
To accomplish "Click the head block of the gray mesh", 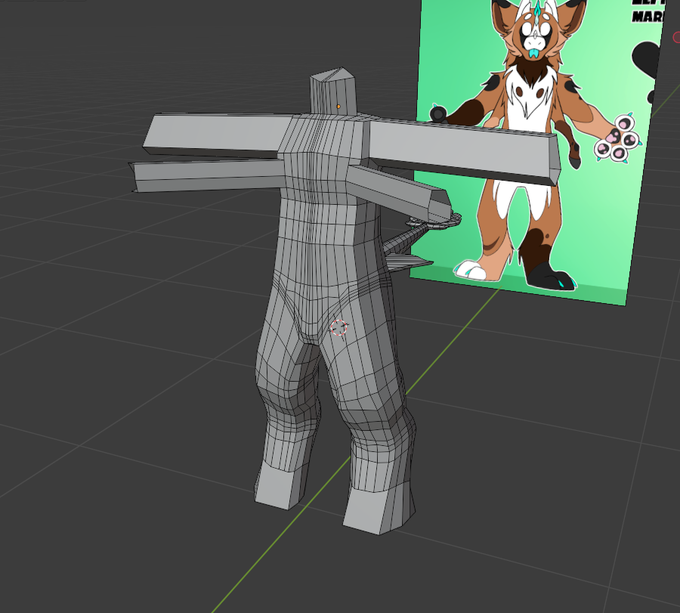I will point(333,91).
